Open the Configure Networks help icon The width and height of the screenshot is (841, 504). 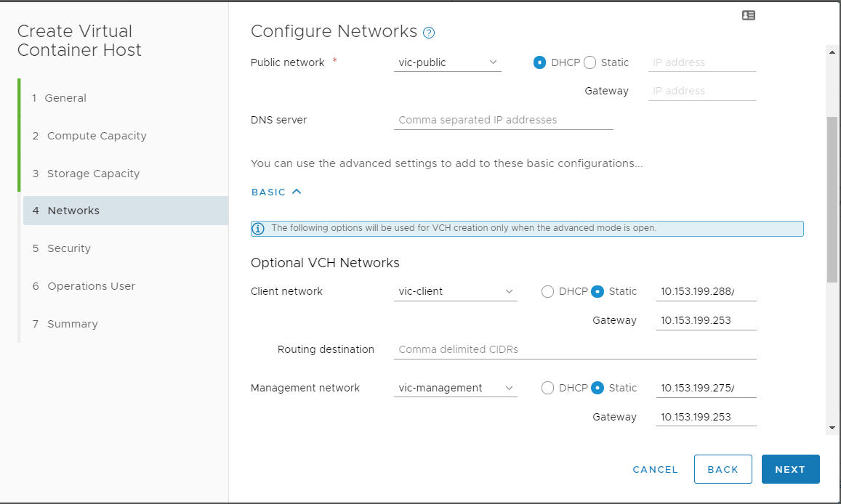tap(428, 32)
